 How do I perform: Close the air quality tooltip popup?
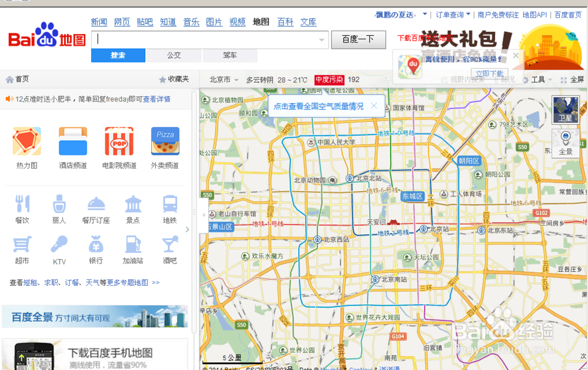374,106
